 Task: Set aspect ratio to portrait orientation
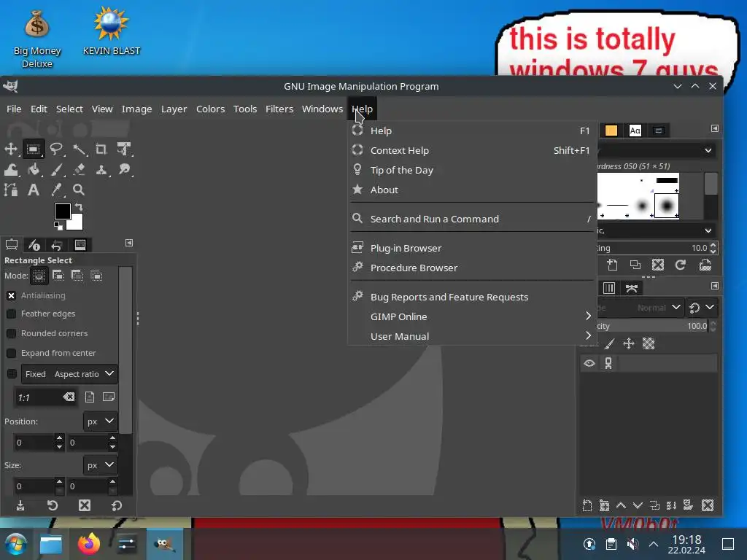90,397
